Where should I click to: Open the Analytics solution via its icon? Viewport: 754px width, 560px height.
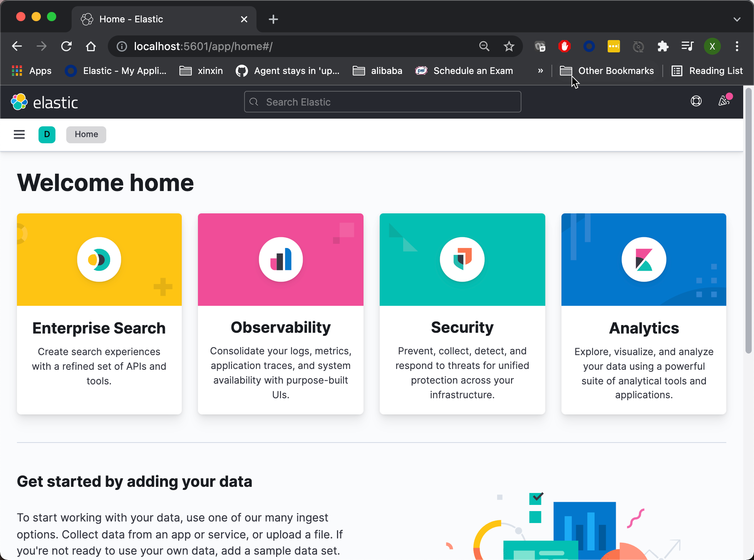643,259
